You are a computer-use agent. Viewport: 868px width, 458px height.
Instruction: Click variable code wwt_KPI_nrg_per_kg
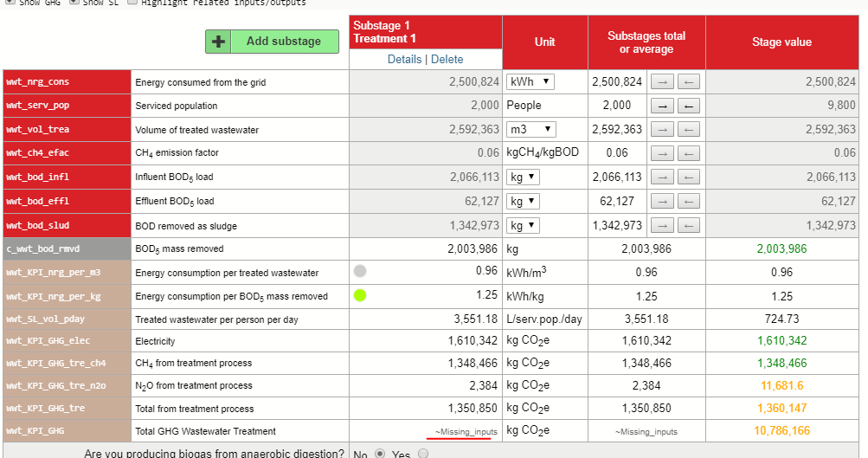[54, 296]
